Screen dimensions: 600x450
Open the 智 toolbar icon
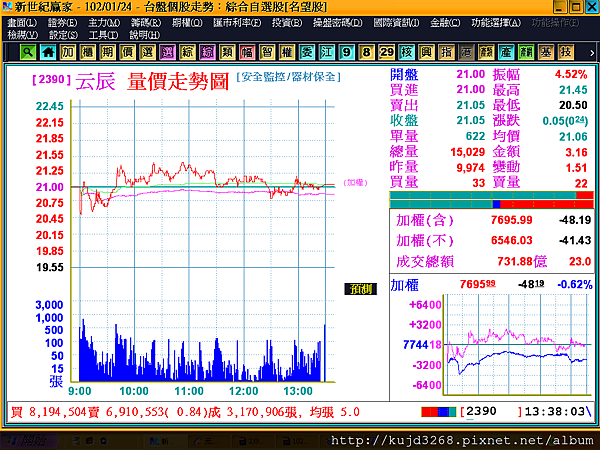click(x=267, y=52)
